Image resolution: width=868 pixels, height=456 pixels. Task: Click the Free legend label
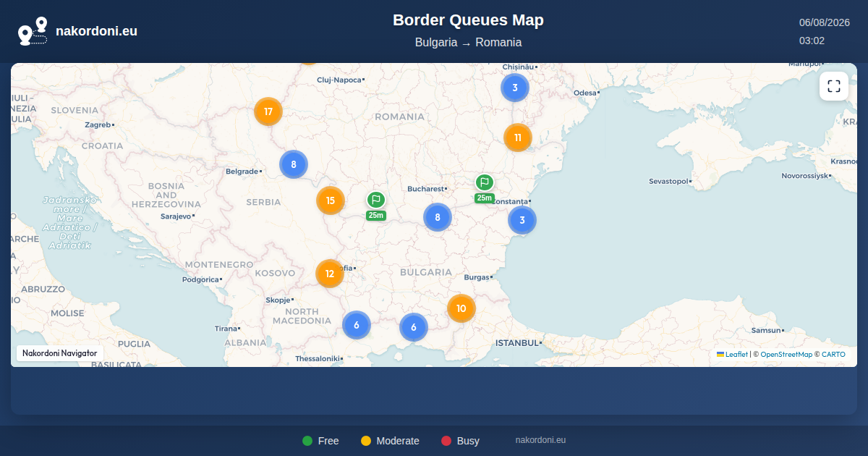point(328,441)
